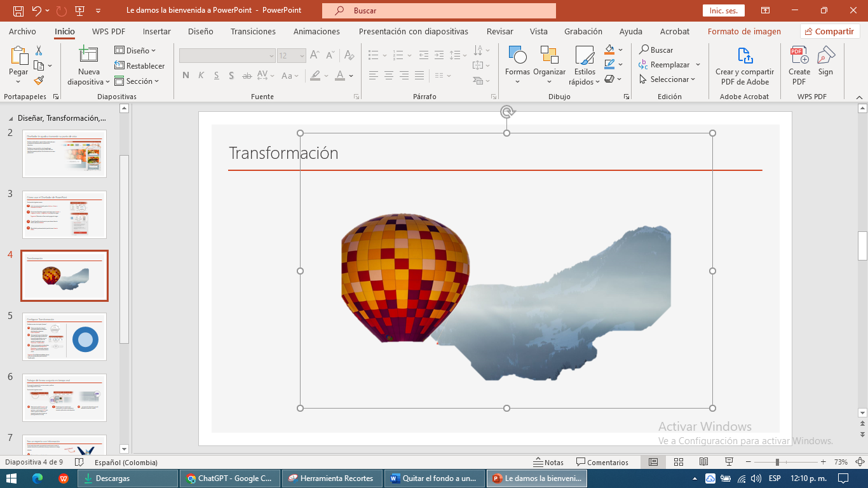Screen dimensions: 868x488
Task: Open the Transiciones tab
Action: pos(253,31)
